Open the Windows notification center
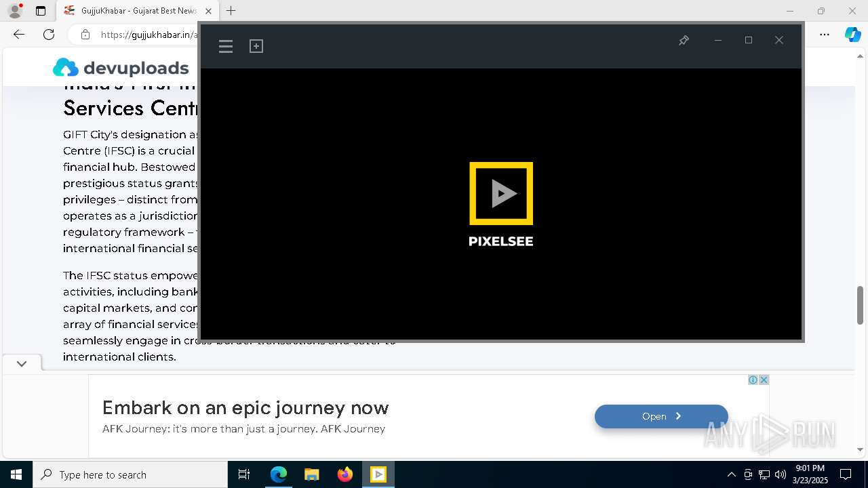The width and height of the screenshot is (868, 488). pos(846,474)
